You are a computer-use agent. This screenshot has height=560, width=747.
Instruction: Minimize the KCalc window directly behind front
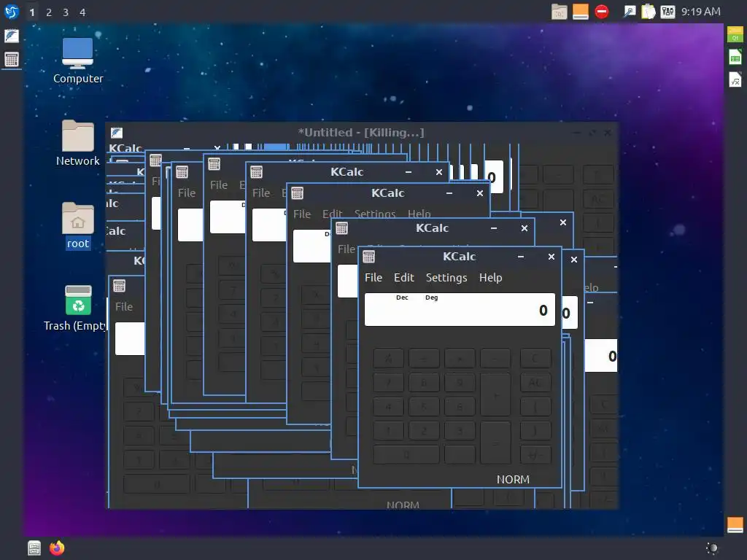[494, 228]
